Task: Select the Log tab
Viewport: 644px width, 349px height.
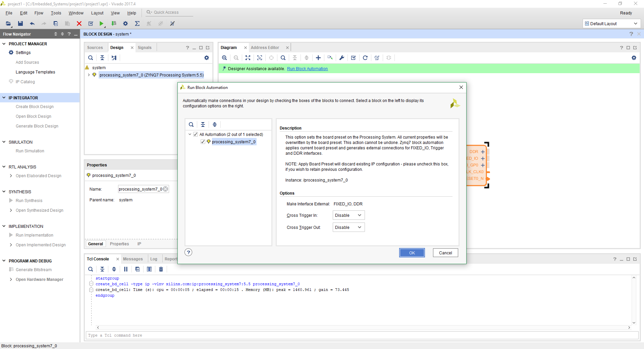Action: [154, 259]
